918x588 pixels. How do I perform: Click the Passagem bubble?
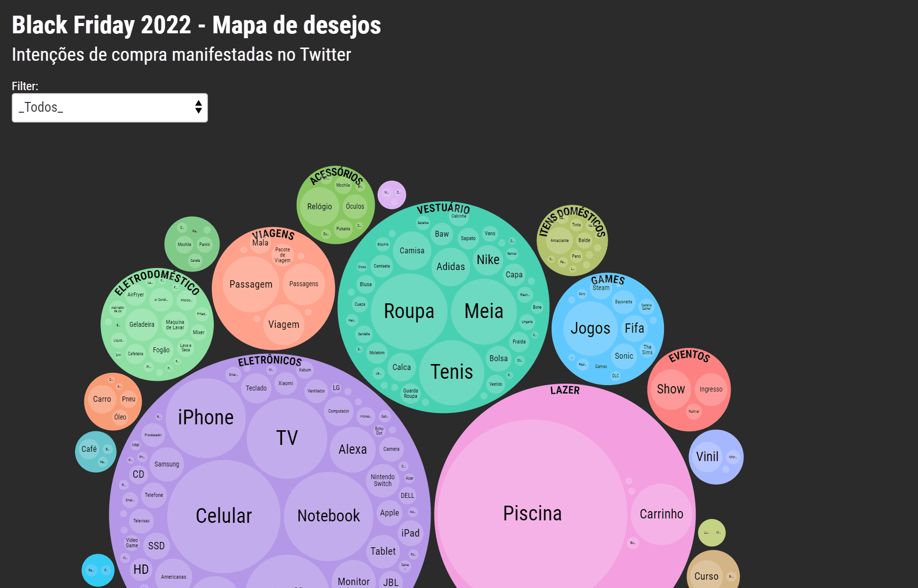[x=251, y=284]
